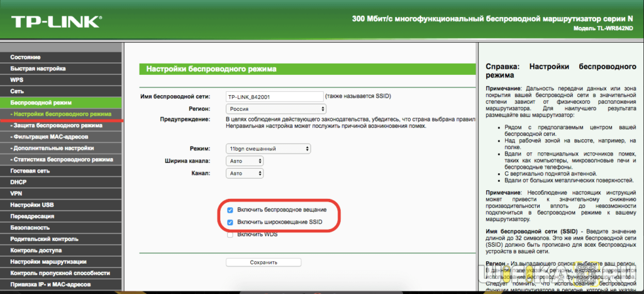Toggle the SSID broadcast checkbox
This screenshot has height=294, width=644.
pyautogui.click(x=231, y=223)
